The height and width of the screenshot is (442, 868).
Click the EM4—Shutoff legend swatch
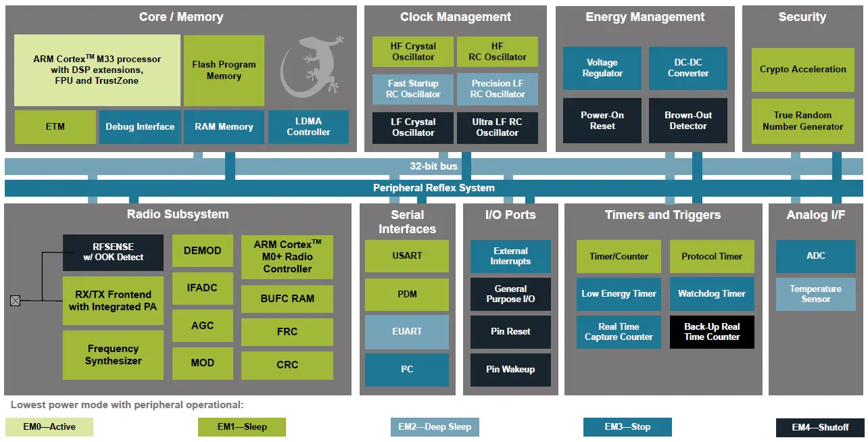tap(820, 427)
